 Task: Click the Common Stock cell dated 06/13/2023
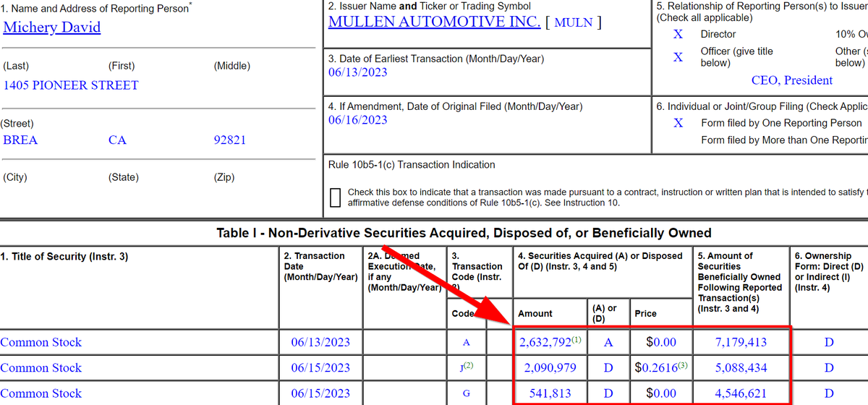click(41, 342)
